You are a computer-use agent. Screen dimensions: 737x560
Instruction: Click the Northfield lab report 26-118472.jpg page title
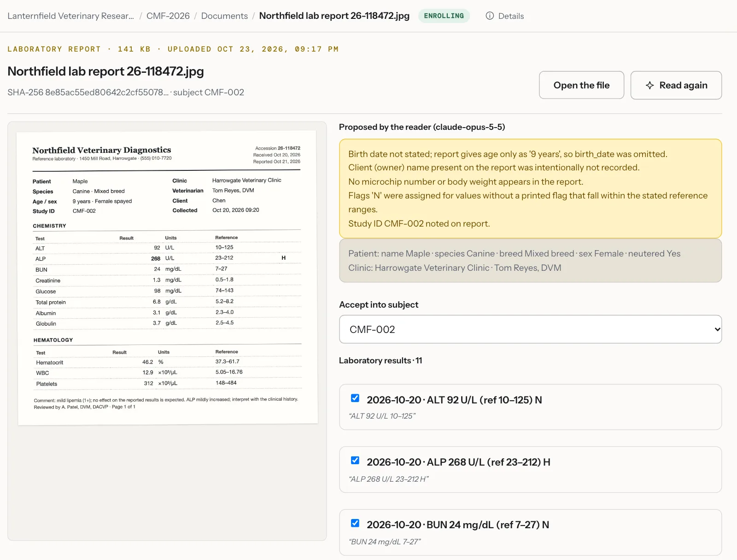coord(105,71)
